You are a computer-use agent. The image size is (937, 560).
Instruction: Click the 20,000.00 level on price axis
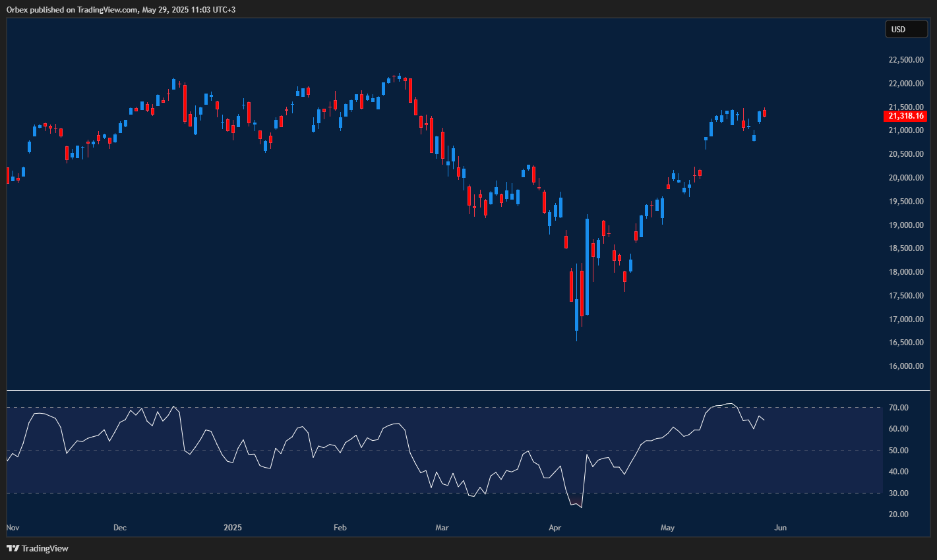[905, 178]
